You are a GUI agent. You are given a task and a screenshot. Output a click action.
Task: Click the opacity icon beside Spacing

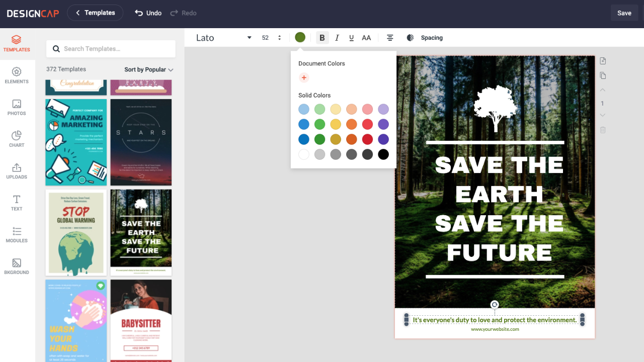tap(410, 38)
